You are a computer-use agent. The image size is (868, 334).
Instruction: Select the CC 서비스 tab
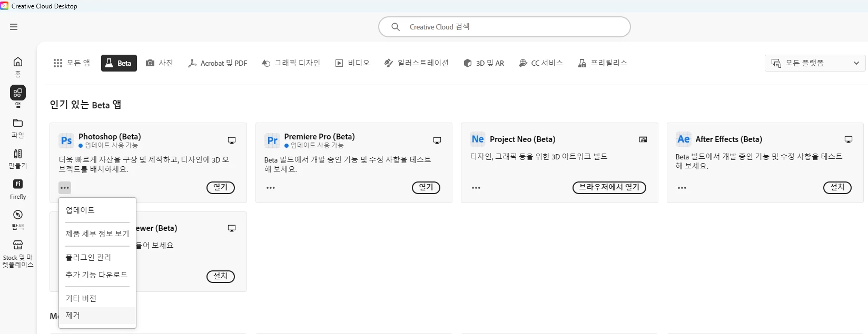(x=541, y=63)
